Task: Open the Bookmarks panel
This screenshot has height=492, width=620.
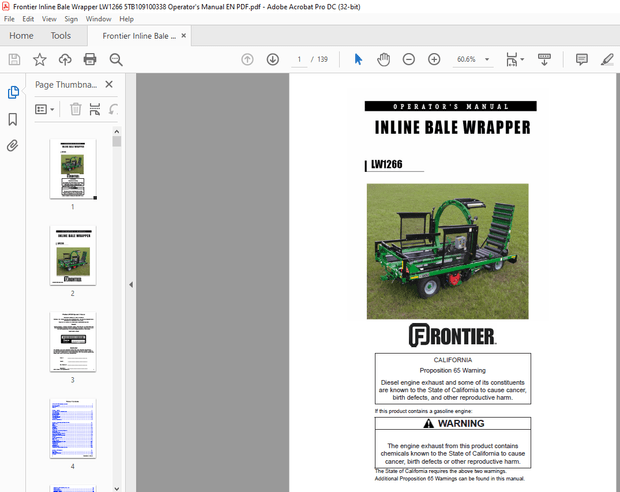Action: 13,119
